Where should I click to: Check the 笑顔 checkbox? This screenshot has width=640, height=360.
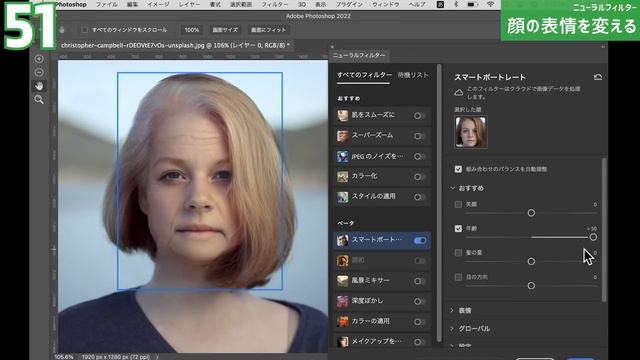tap(458, 204)
